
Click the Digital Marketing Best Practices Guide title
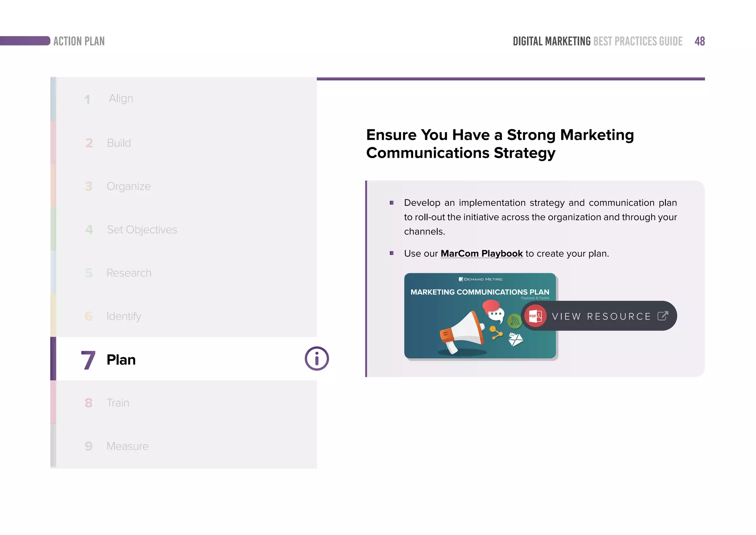[x=598, y=41]
